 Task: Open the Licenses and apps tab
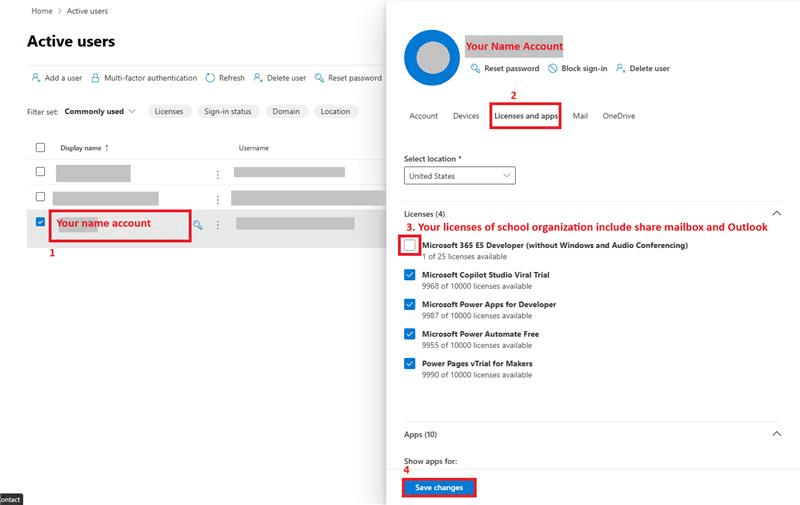[526, 116]
